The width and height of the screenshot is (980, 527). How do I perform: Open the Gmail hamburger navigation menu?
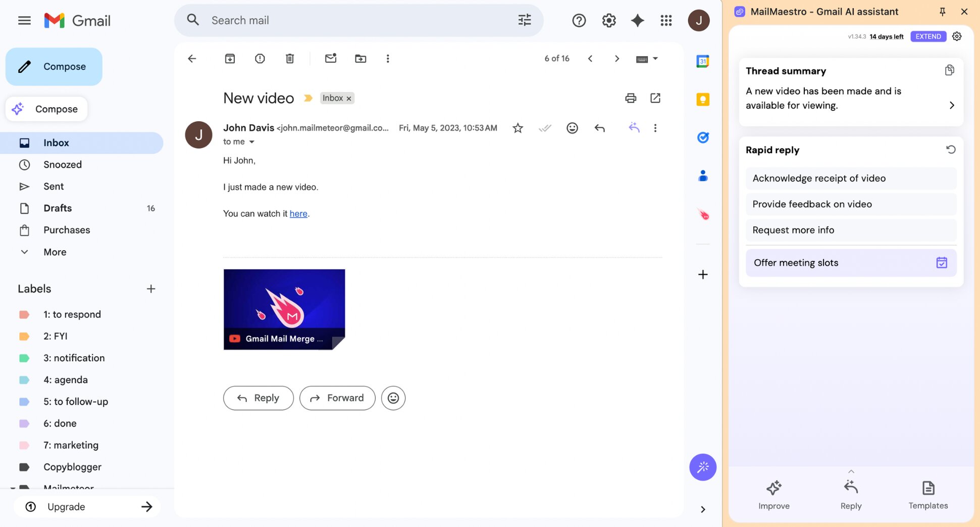click(x=24, y=20)
